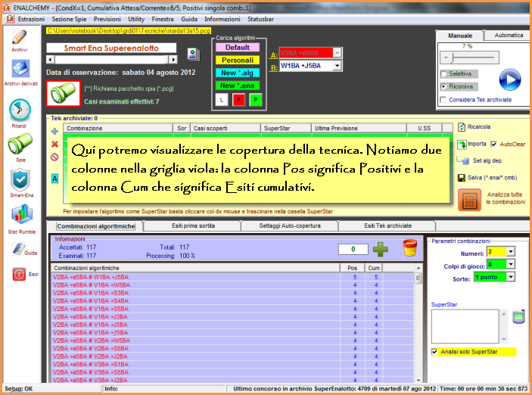Click the Importa green arrow icon
The image size is (532, 395).
point(462,145)
